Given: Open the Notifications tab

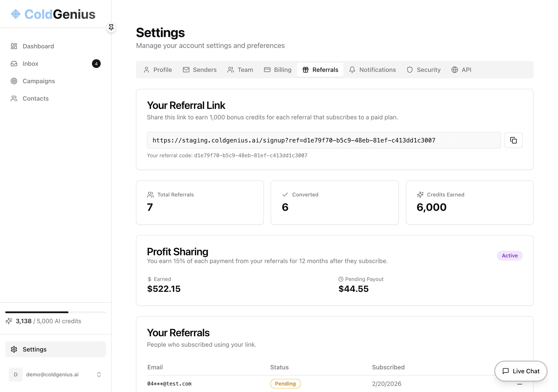Looking at the screenshot, I should [373, 70].
